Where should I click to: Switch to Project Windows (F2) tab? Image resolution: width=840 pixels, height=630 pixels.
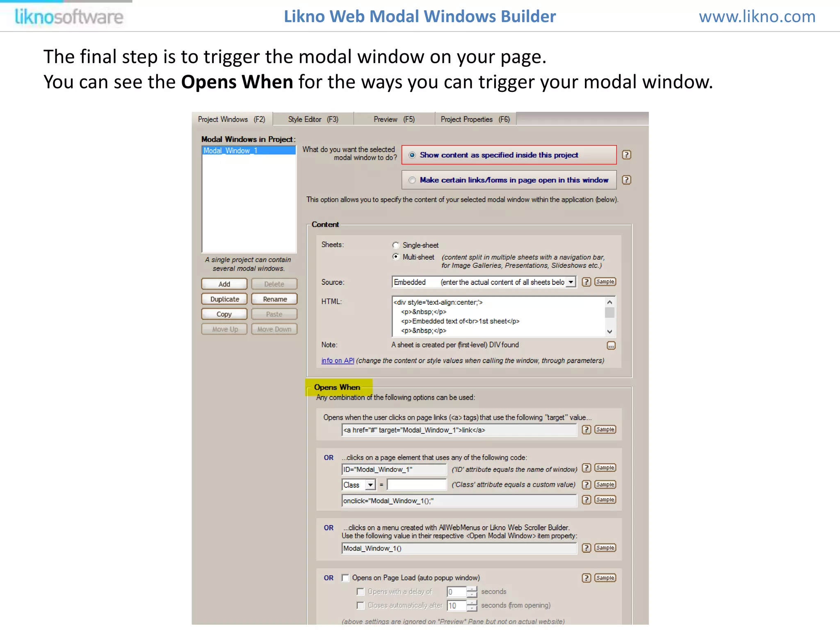point(232,119)
